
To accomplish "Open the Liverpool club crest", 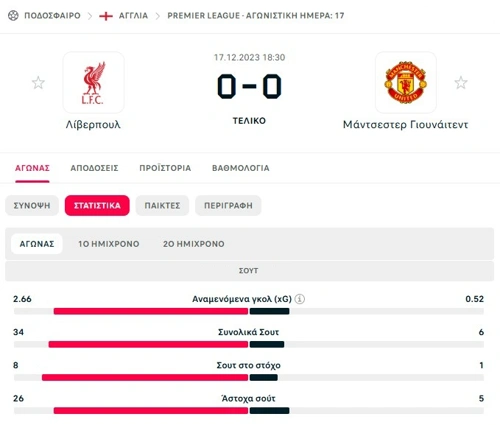I will click(x=94, y=83).
